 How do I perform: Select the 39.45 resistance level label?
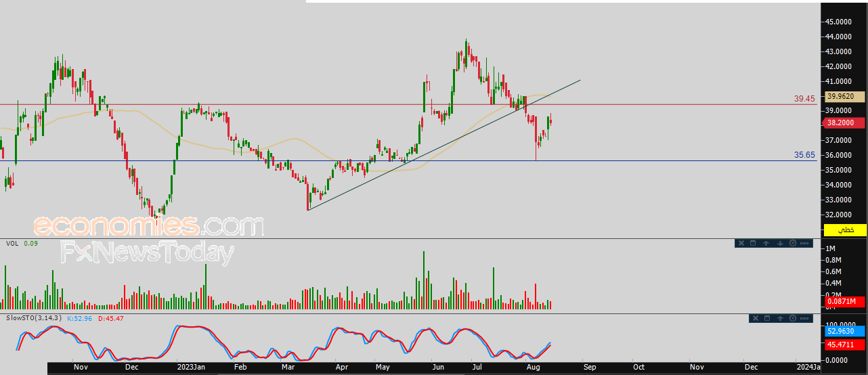[x=804, y=99]
